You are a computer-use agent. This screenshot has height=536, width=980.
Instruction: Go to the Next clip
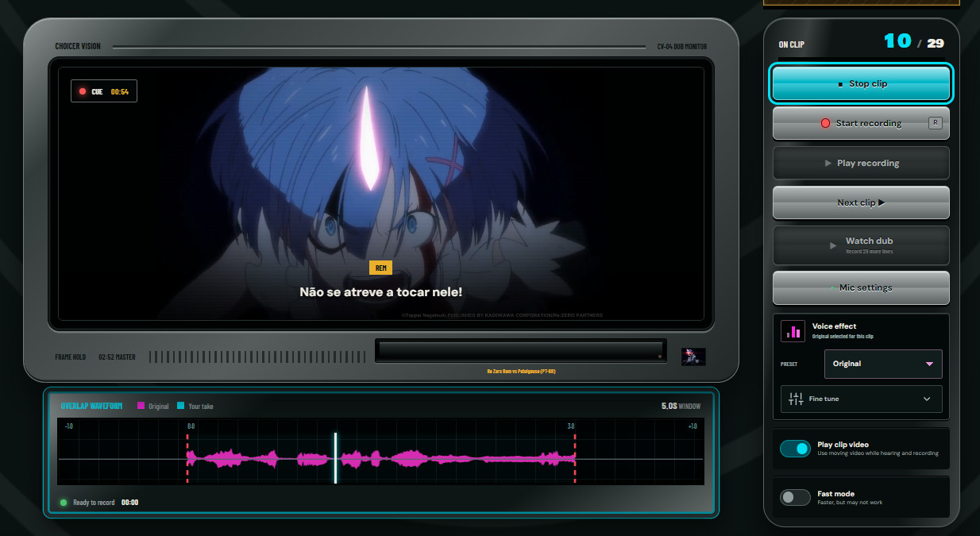[x=861, y=202]
